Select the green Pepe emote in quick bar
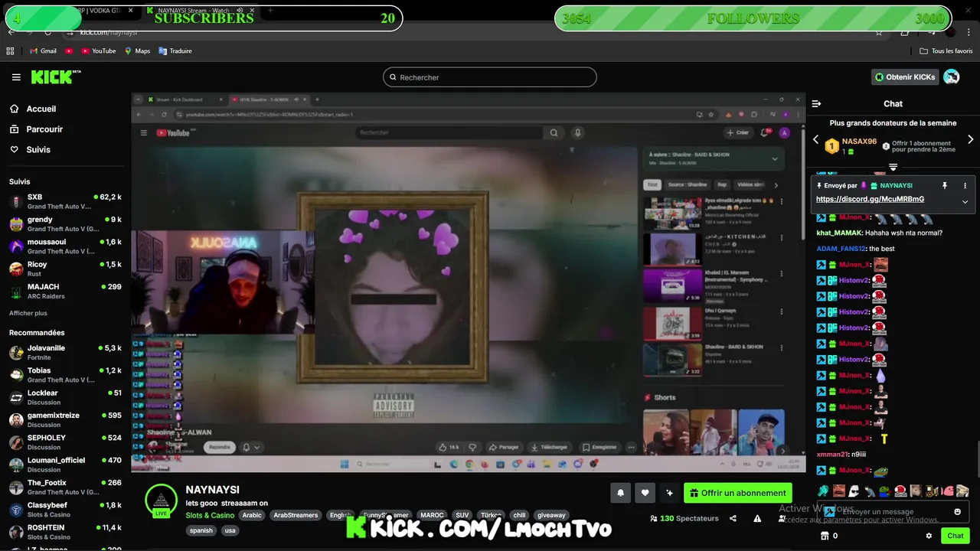The image size is (980, 551). tap(884, 491)
